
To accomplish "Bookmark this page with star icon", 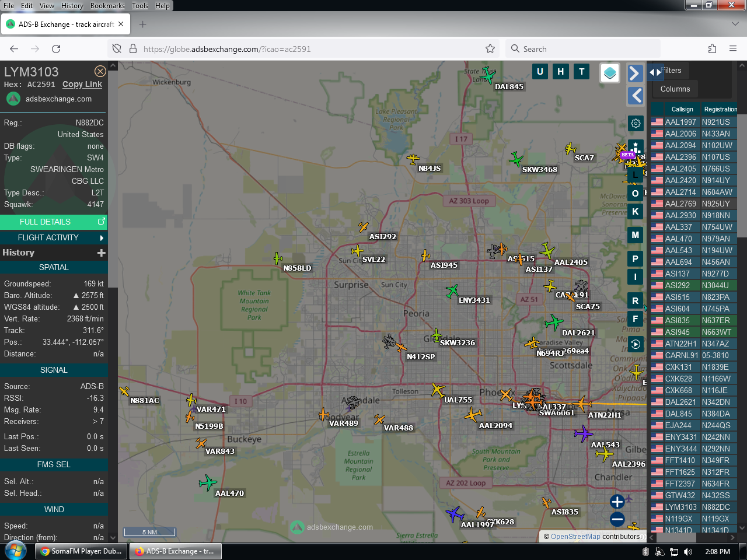I will (x=490, y=49).
